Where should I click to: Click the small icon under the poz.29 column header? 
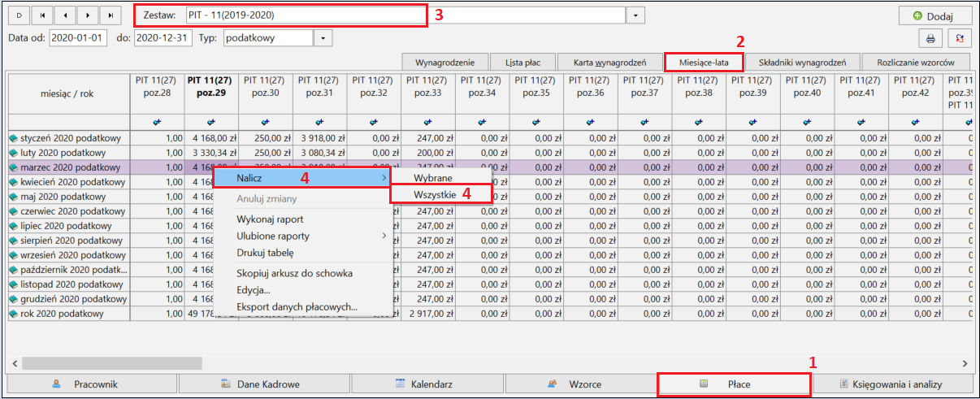tap(210, 121)
